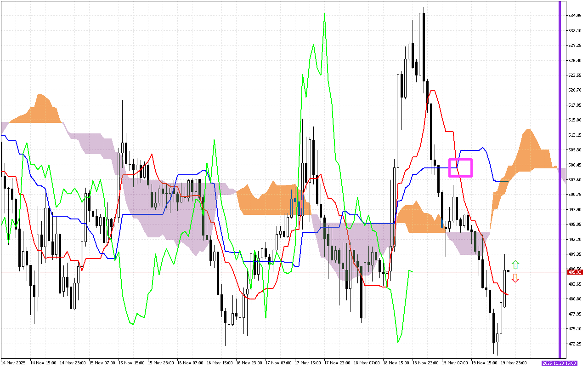Screen dimensions: 588x368
Task: Click the 17 Nov 07:00 time label
Action: click(x=278, y=362)
